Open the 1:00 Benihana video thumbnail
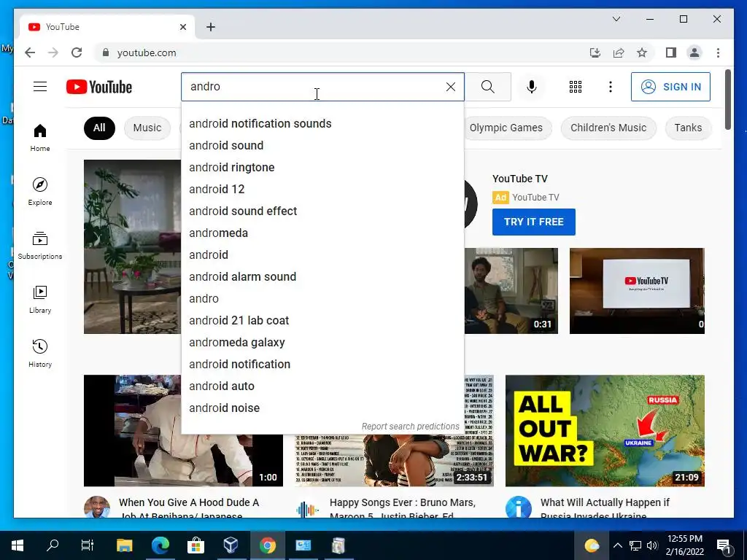The height and width of the screenshot is (560, 747). click(x=183, y=430)
